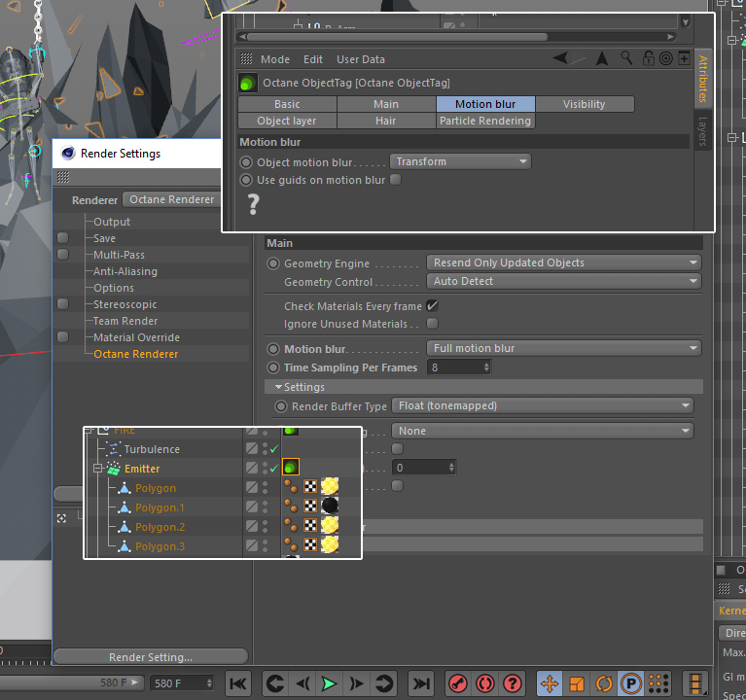This screenshot has width=746, height=700.
Task: Step forward one frame
Action: click(x=356, y=683)
